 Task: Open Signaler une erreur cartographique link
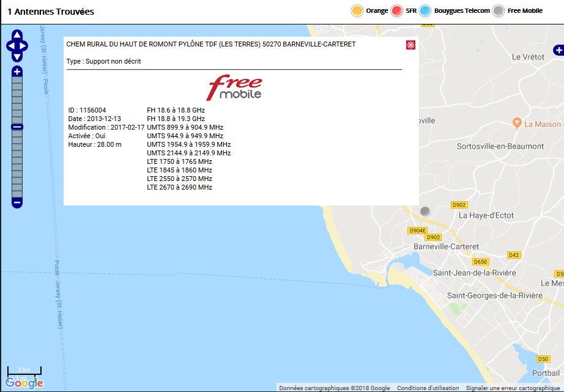[513, 388]
